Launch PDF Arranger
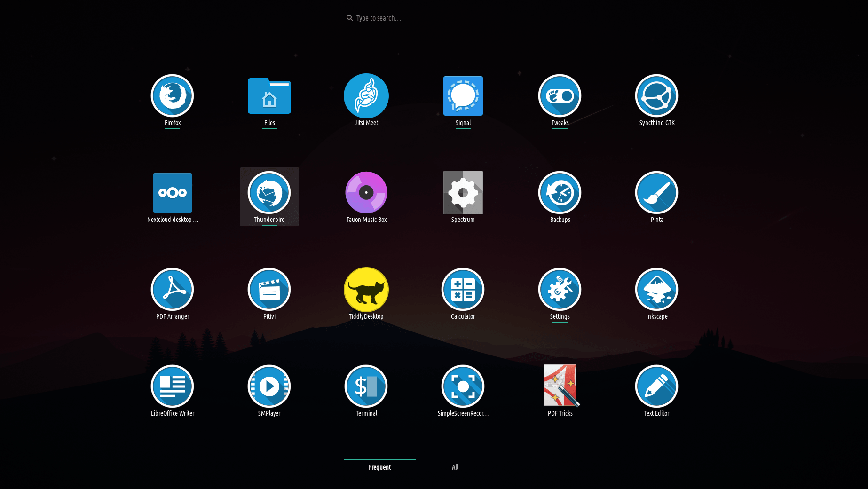The height and width of the screenshot is (489, 868). pyautogui.click(x=172, y=290)
